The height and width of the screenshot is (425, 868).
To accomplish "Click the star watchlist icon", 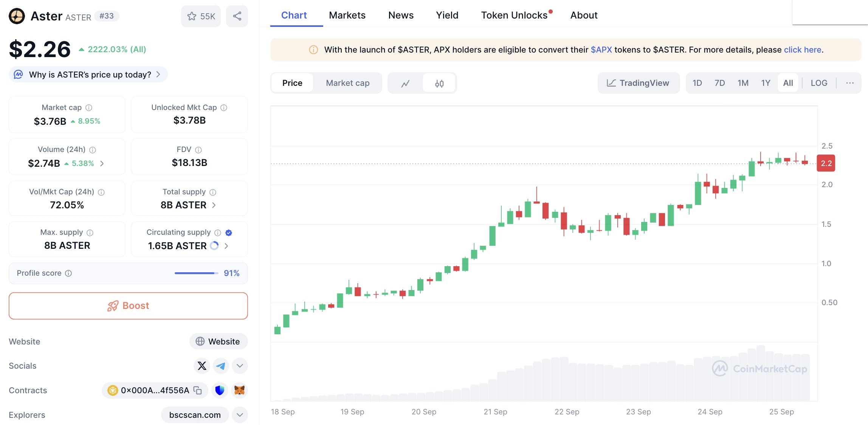I will pyautogui.click(x=192, y=16).
